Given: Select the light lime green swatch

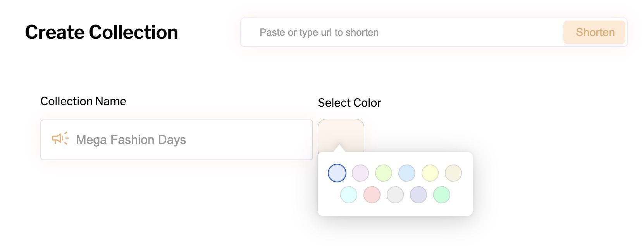Looking at the screenshot, I should click(x=384, y=173).
